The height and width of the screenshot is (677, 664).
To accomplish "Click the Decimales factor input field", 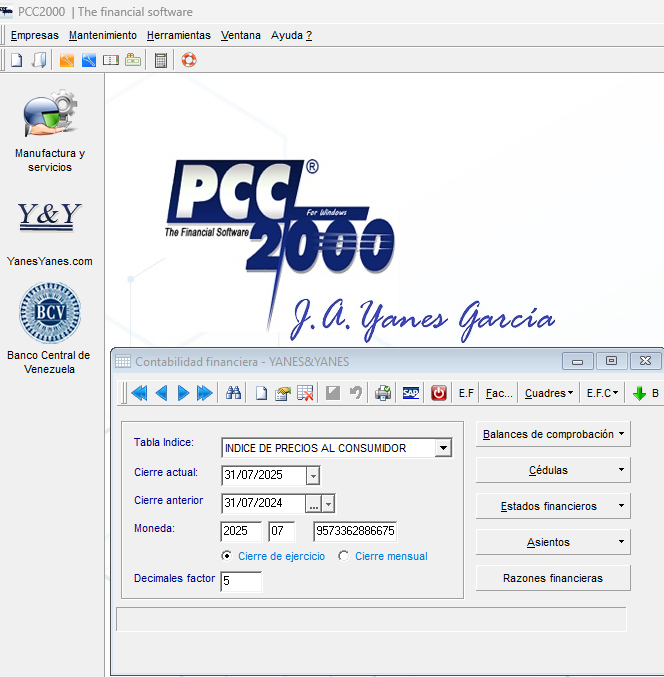I will pyautogui.click(x=241, y=581).
